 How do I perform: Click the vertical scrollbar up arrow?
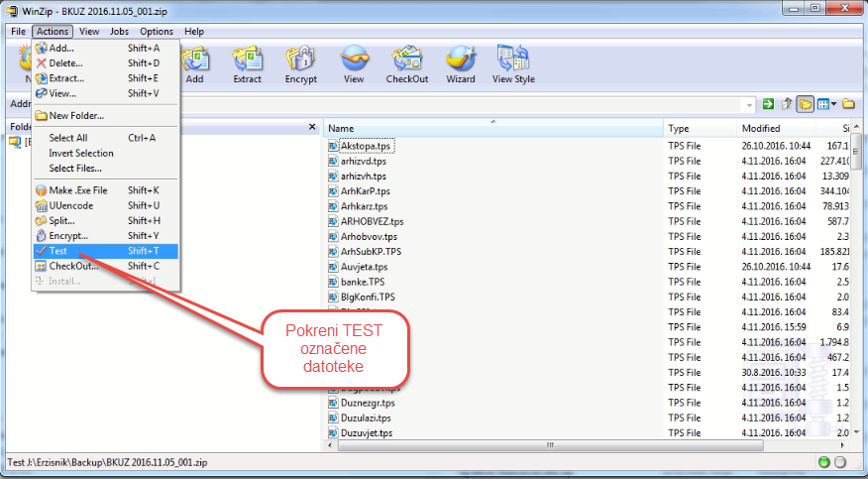pos(856,129)
